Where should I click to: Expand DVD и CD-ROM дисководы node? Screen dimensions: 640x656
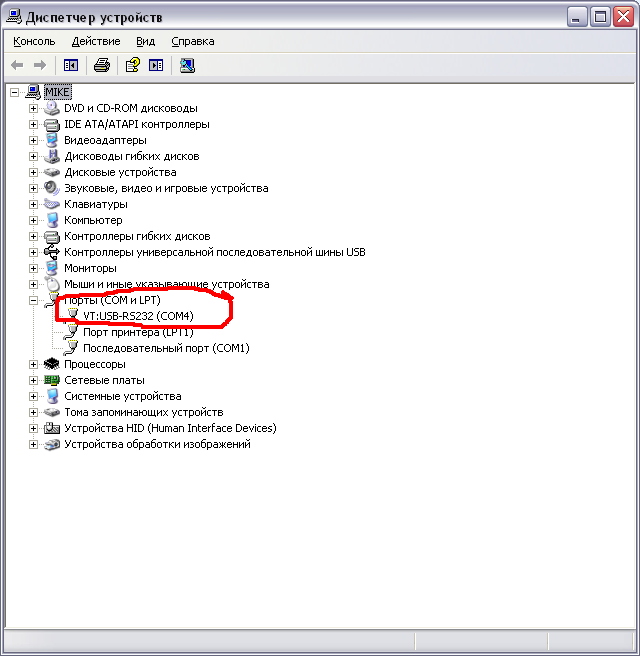coord(33,108)
